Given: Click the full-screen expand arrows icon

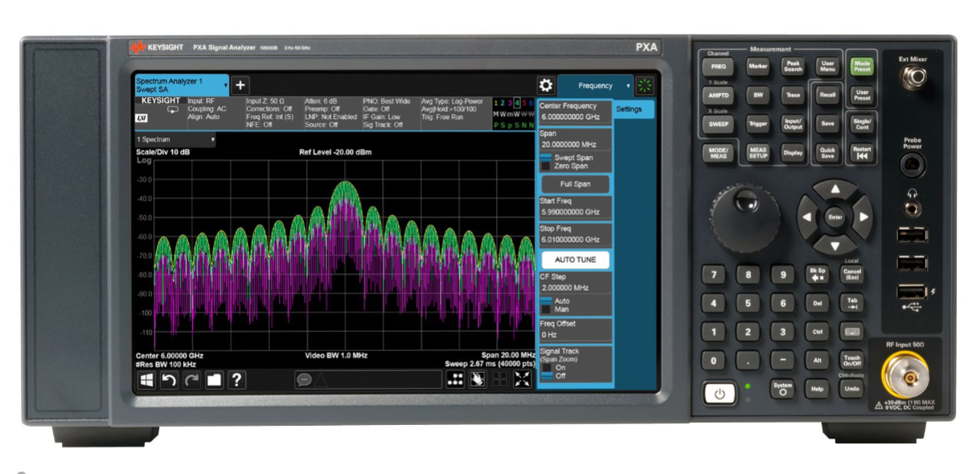Looking at the screenshot, I should 522,380.
